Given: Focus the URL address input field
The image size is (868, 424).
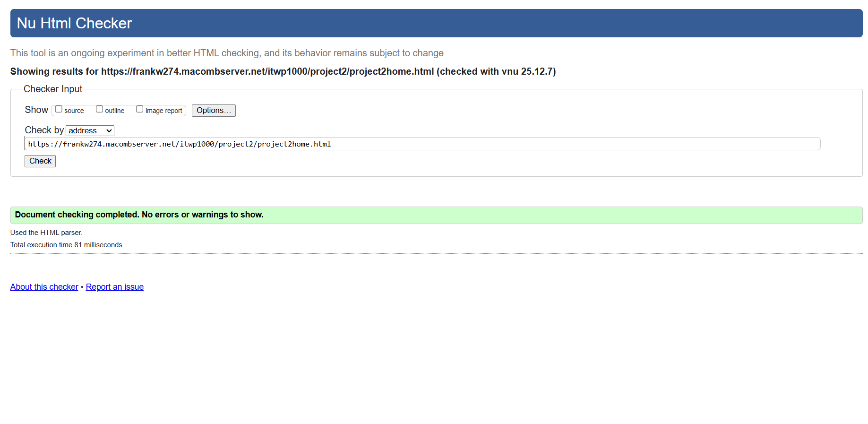Looking at the screenshot, I should click(422, 144).
